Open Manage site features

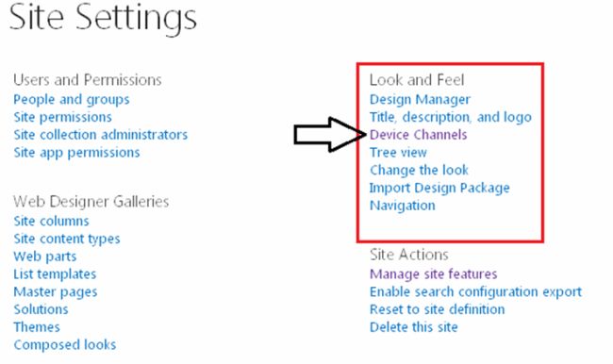[x=433, y=274]
